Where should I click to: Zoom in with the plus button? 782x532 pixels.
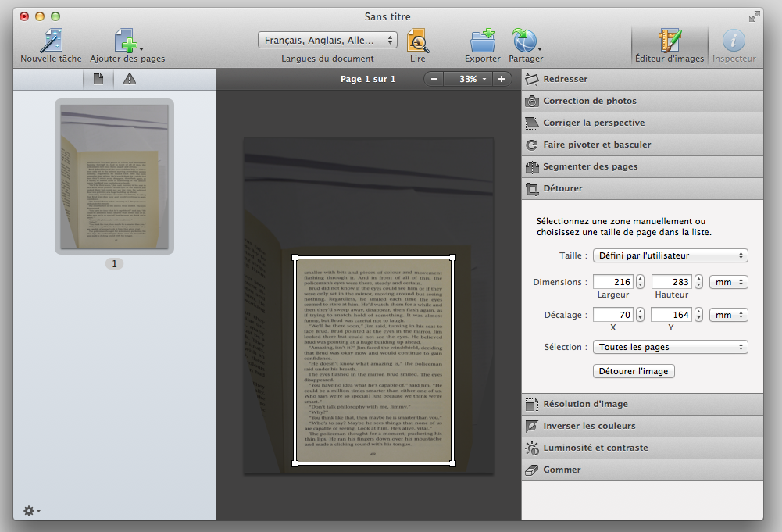point(502,79)
